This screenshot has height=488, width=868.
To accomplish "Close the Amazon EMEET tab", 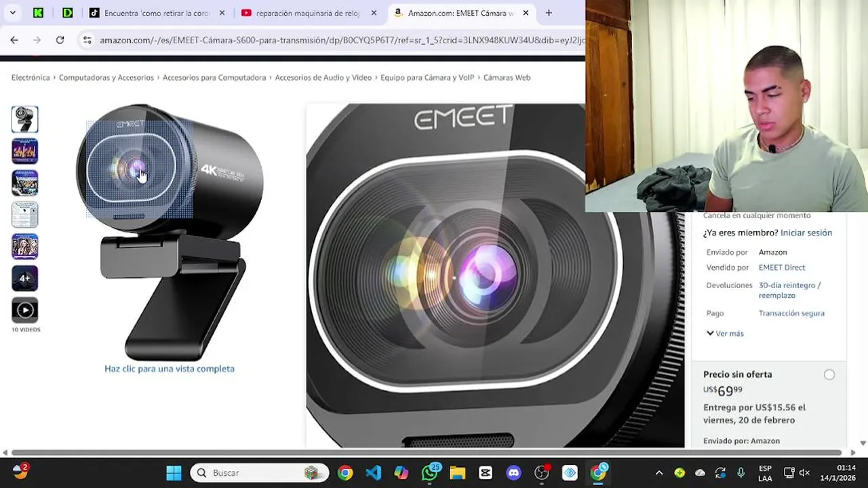I will click(526, 13).
